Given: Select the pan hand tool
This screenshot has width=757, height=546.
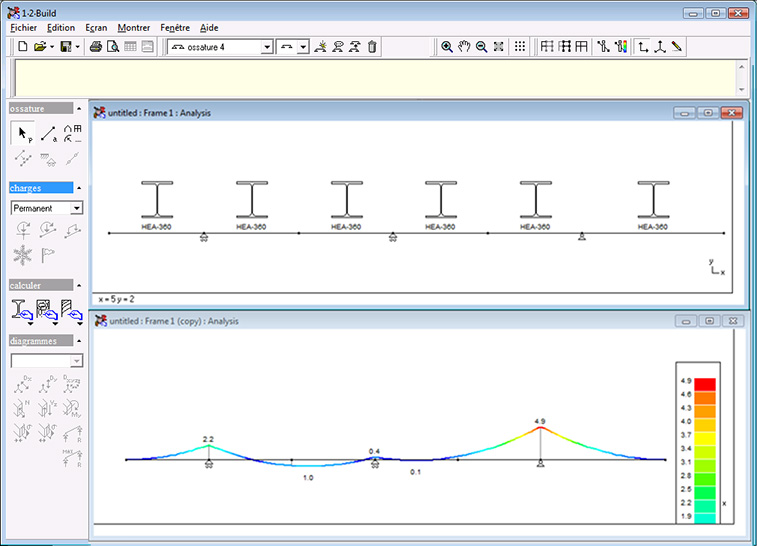Looking at the screenshot, I should coord(464,47).
